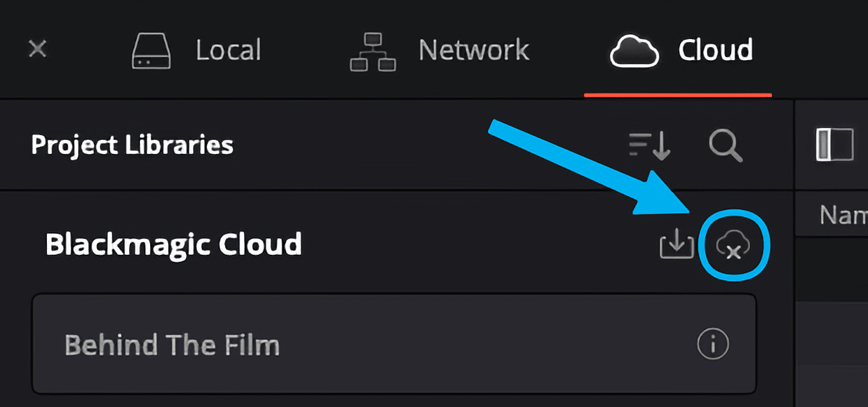Show info for Behind The Film library
Viewport: 868px width, 407px height.
[x=712, y=345]
